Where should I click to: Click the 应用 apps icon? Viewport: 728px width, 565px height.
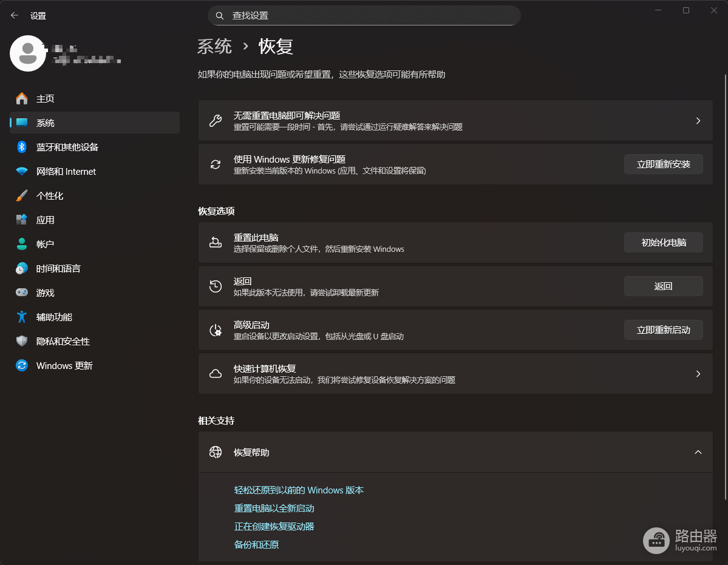pos(22,220)
